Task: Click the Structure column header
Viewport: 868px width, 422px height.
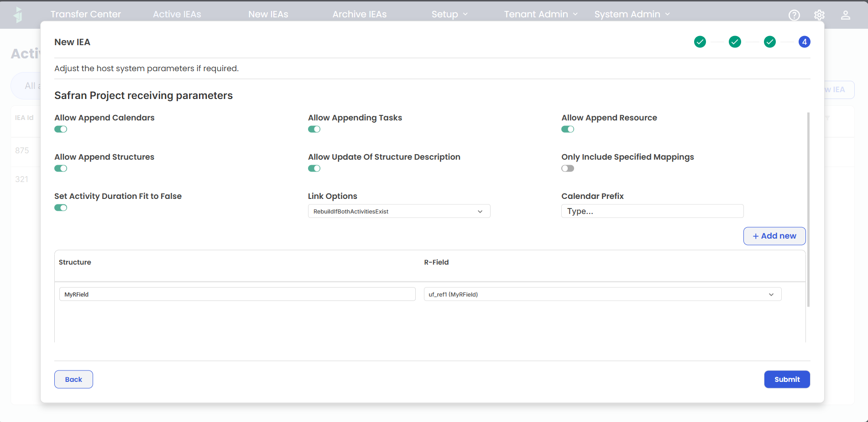Action: [x=75, y=262]
